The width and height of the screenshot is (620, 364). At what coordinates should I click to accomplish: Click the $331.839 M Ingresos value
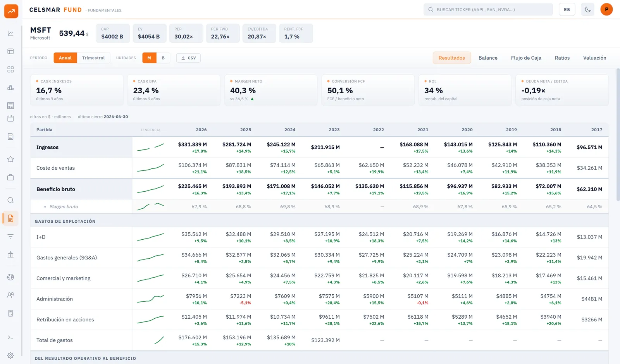(192, 144)
